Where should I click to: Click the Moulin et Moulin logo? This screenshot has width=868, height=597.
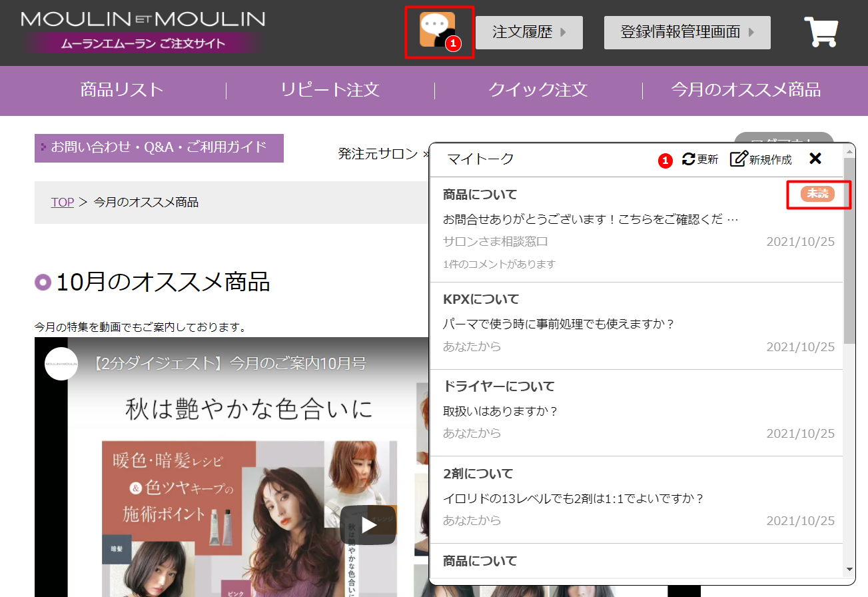click(143, 31)
